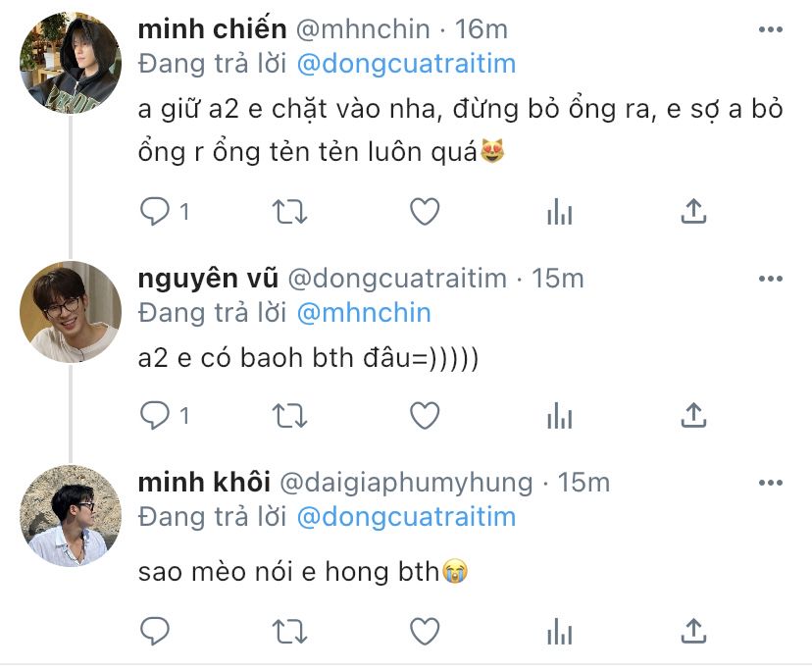Viewport: 812px width, 671px height.
Task: Open more options on minh chiến's tweet
Action: pyautogui.click(x=772, y=30)
